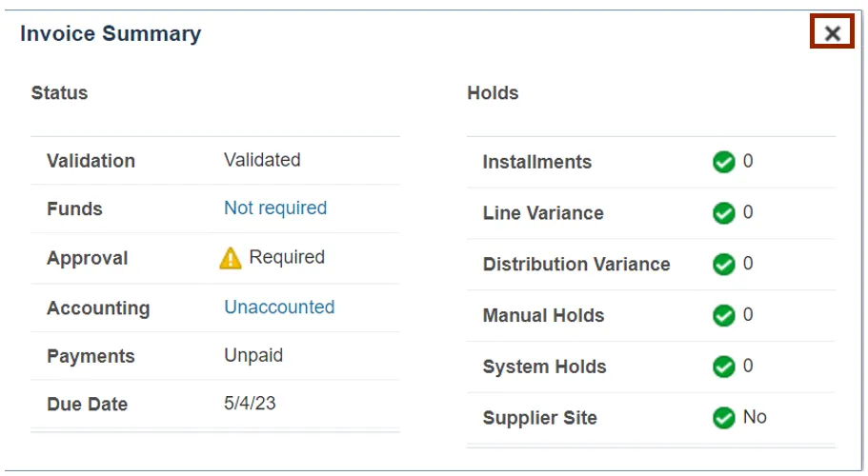Click the Validation status value 'Validated'

click(x=262, y=160)
